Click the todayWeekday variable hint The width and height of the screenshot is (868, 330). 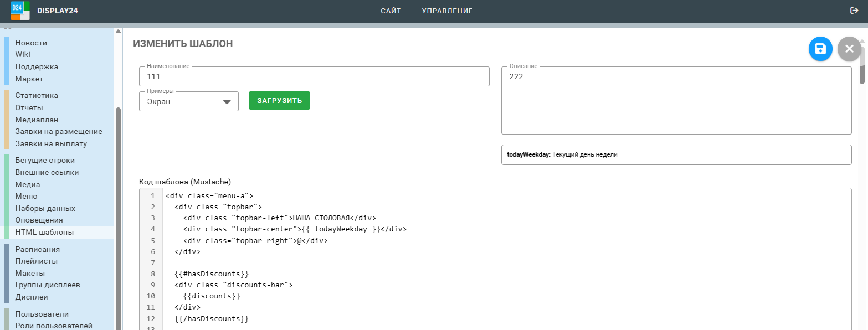click(562, 155)
